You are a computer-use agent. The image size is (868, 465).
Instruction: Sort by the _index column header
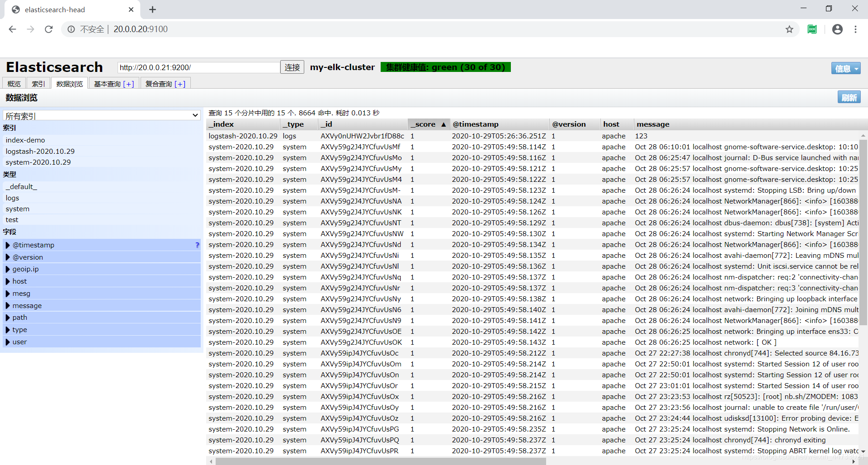tap(243, 124)
